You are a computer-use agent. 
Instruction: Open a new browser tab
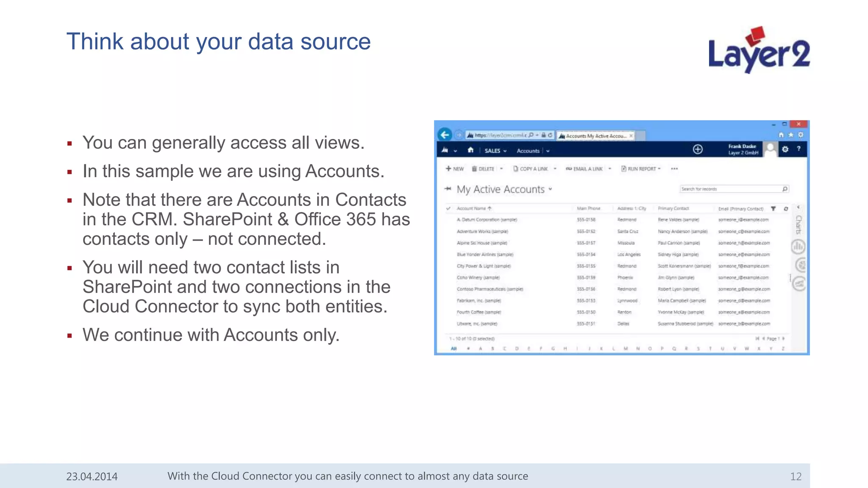(640, 136)
